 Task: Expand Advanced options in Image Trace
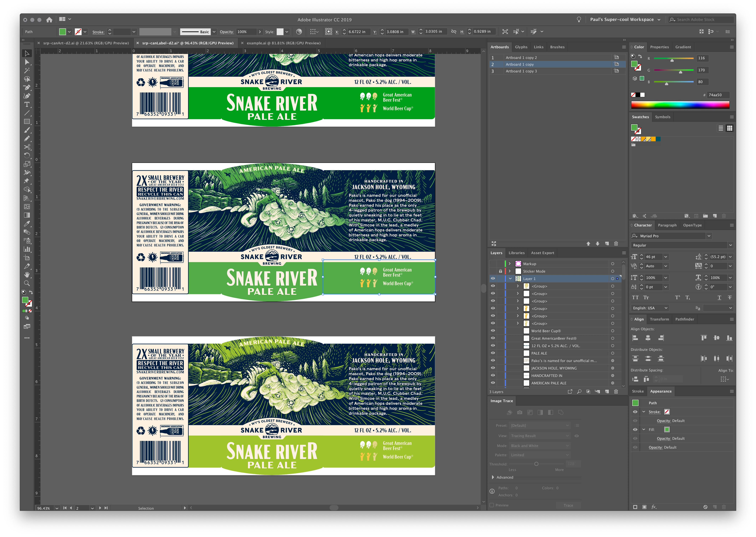tap(493, 477)
